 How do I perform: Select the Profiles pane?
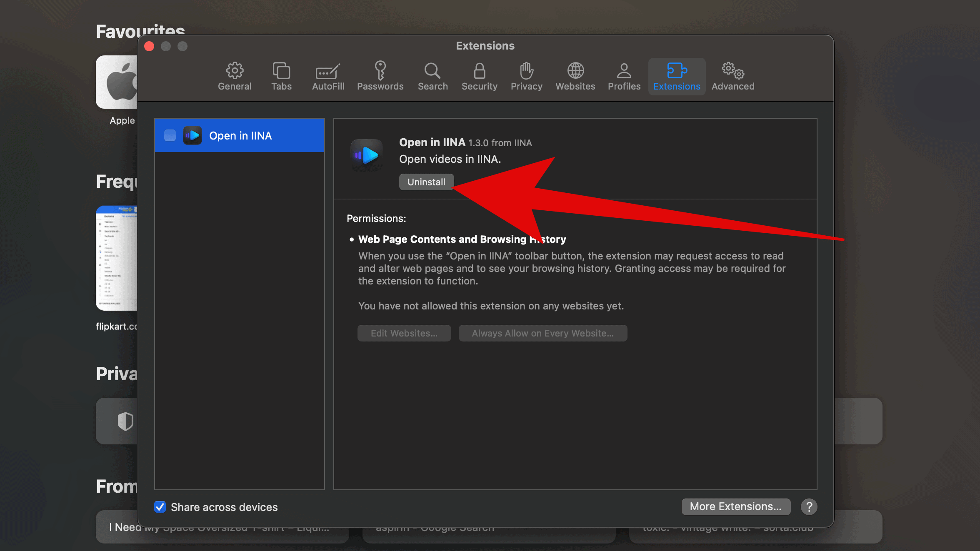(624, 77)
